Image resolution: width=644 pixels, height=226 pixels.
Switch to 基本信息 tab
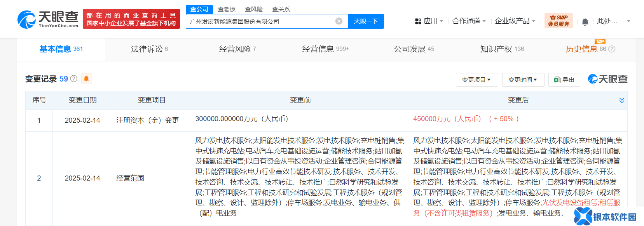[61, 49]
